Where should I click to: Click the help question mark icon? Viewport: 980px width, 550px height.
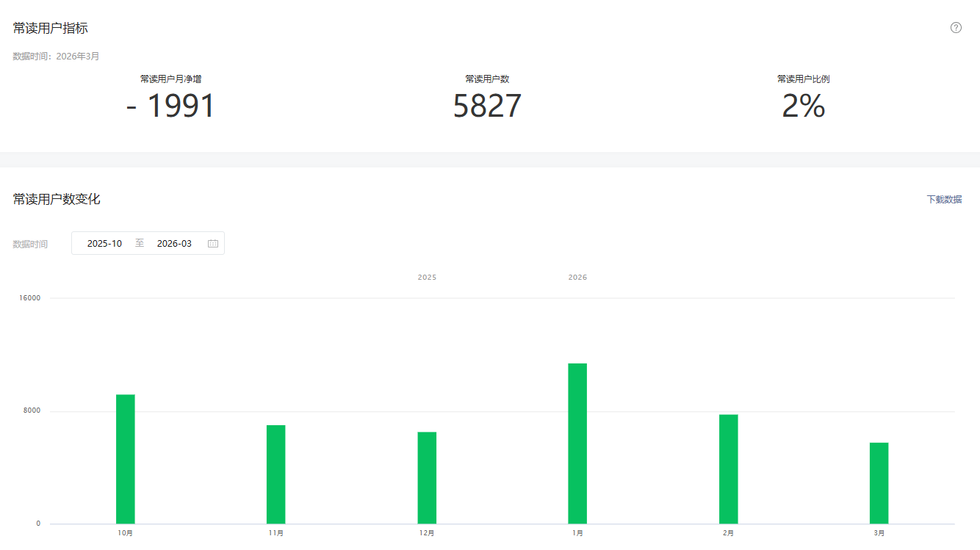pyautogui.click(x=956, y=28)
